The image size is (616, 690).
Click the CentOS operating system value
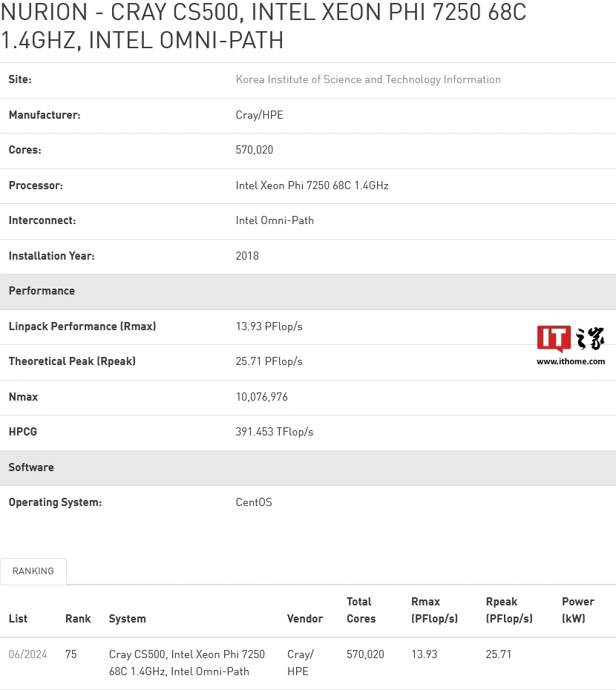tap(254, 502)
